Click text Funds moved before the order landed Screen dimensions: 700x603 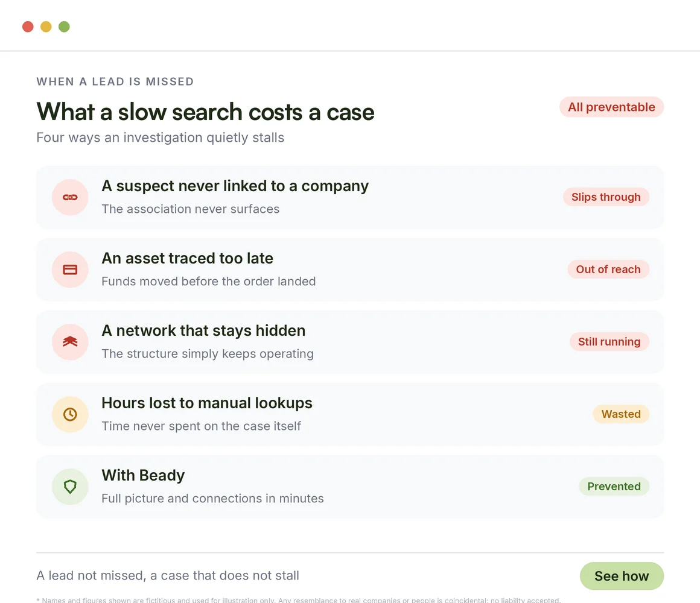coord(208,282)
